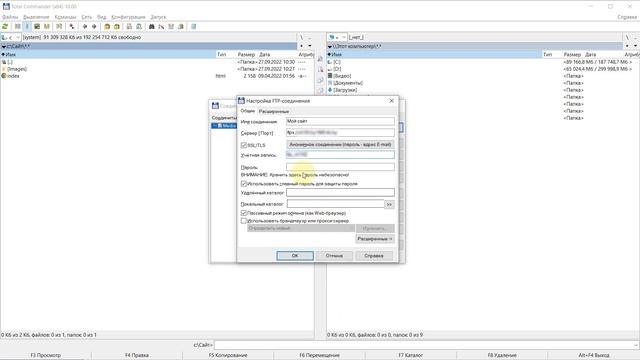Click the notepad toolbar icon
The image size is (640, 360).
193,27
